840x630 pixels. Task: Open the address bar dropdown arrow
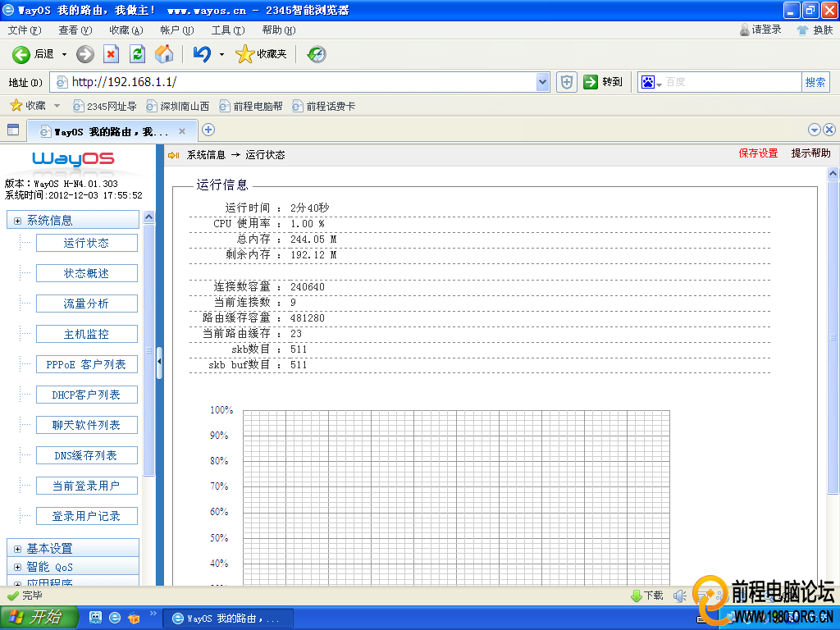pyautogui.click(x=542, y=82)
